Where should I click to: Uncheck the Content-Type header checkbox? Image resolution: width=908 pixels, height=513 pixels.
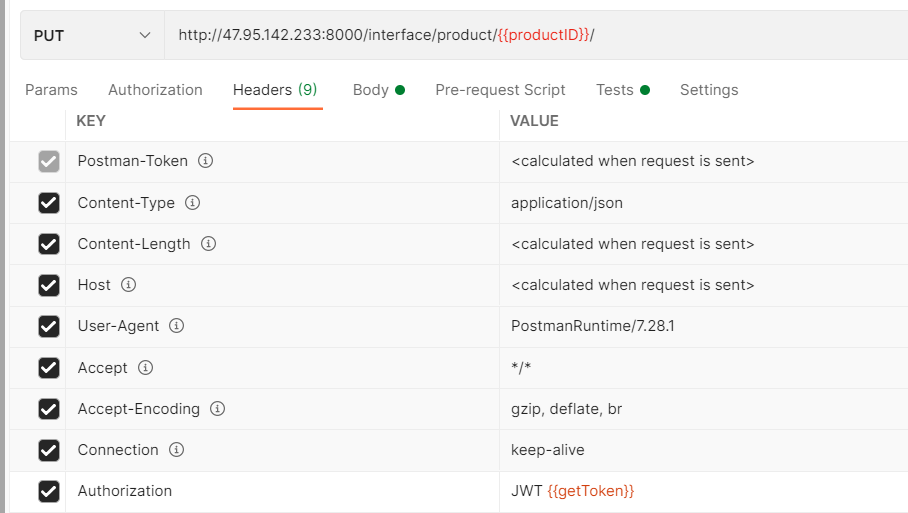(x=48, y=203)
